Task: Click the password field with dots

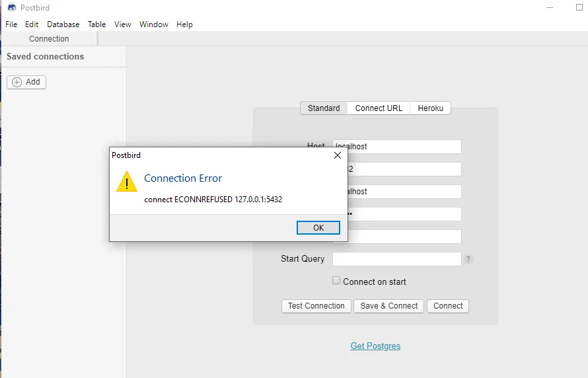Action: (x=404, y=214)
